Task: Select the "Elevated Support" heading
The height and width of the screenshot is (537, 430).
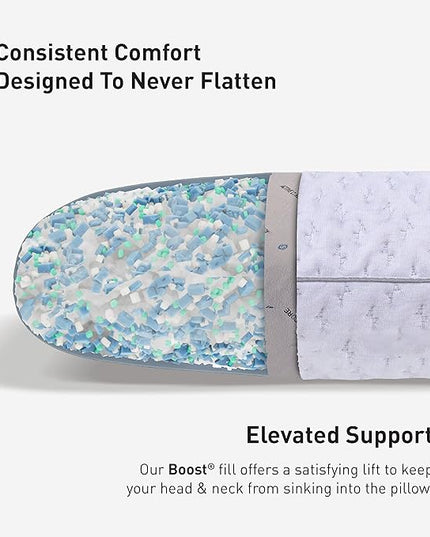Action: (x=338, y=436)
